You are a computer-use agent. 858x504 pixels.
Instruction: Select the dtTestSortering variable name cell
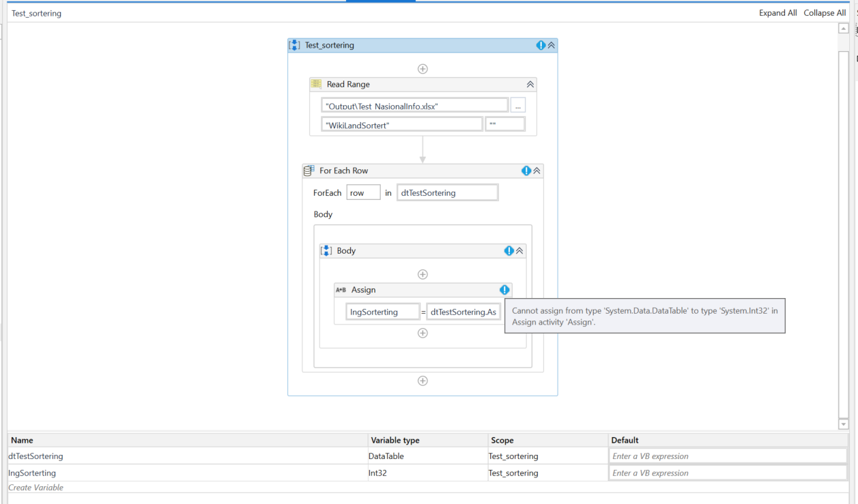coord(188,456)
